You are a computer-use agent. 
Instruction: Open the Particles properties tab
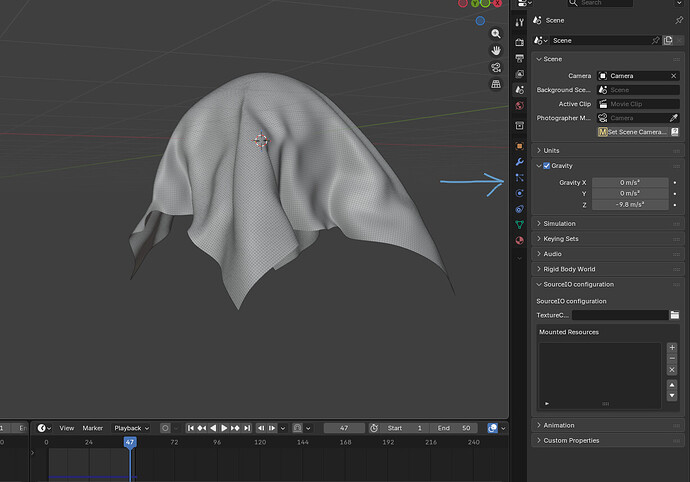click(x=520, y=177)
